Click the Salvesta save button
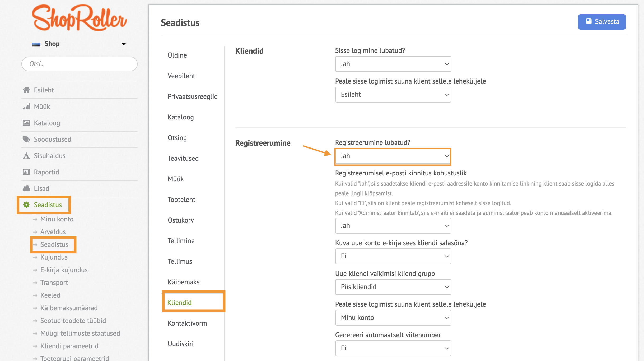 [x=602, y=22]
